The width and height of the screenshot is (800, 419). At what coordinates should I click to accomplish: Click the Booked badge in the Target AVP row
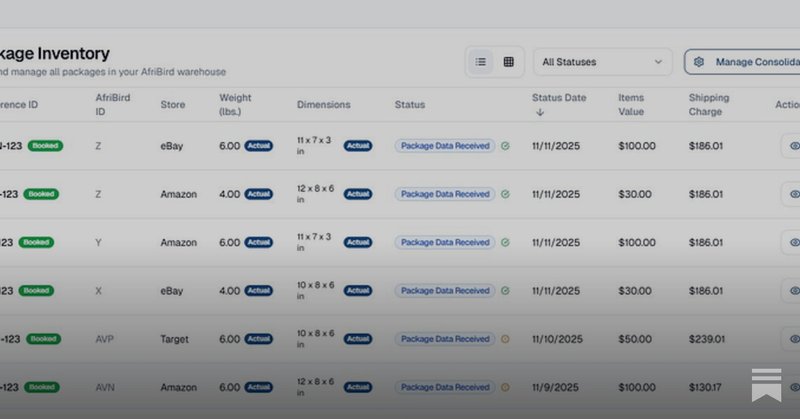click(x=43, y=339)
